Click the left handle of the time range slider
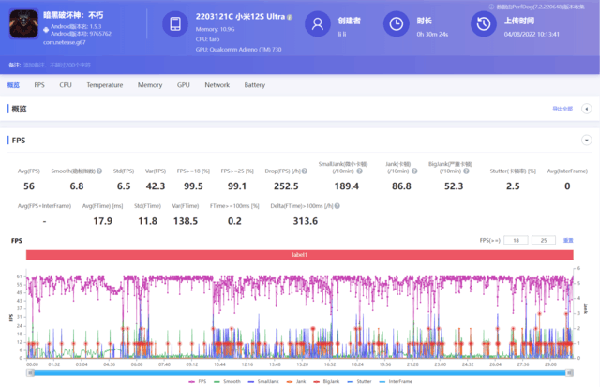The image size is (600, 387). (x=30, y=373)
